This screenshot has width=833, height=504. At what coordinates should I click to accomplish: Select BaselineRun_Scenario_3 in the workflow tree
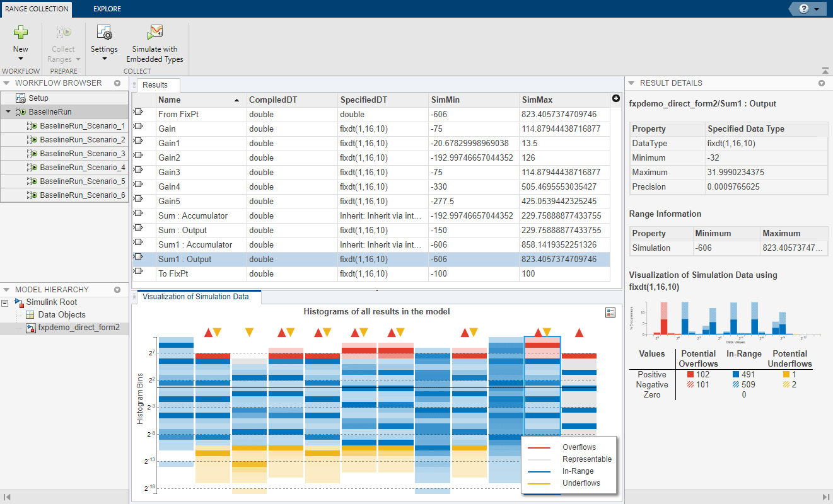[x=82, y=154]
